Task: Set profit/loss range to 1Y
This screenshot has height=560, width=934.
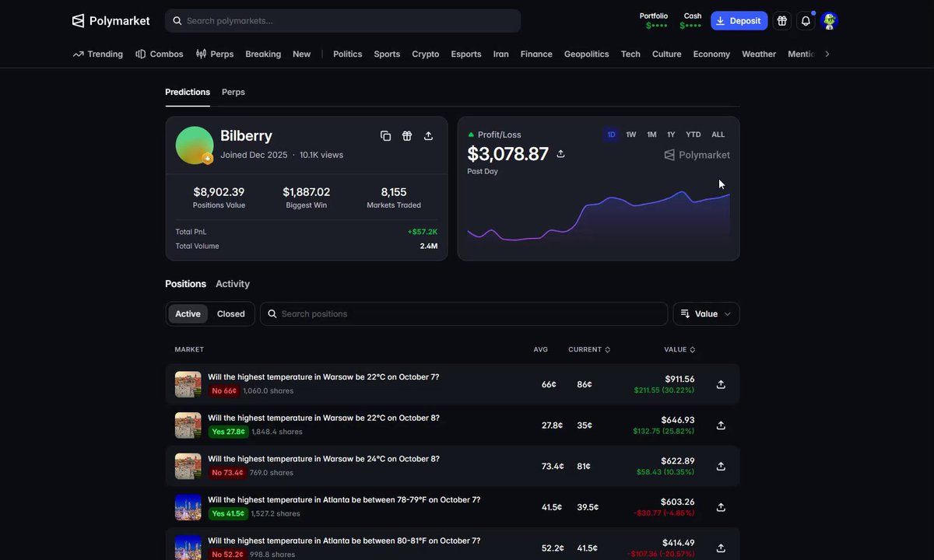Action: point(671,135)
